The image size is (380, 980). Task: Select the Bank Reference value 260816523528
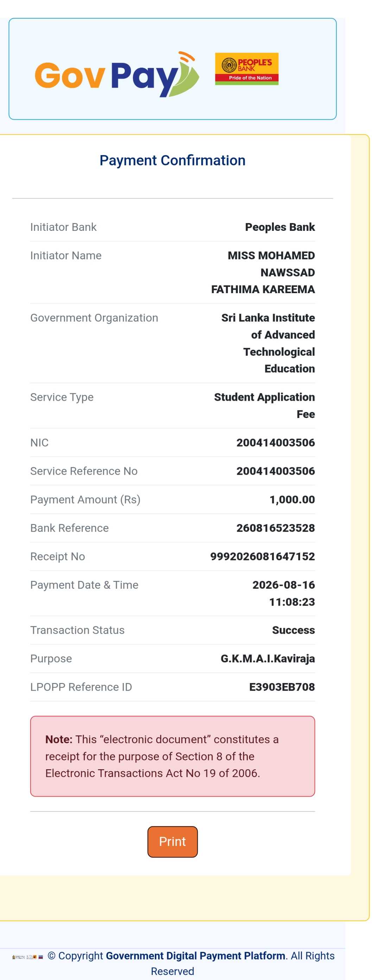pyautogui.click(x=275, y=528)
